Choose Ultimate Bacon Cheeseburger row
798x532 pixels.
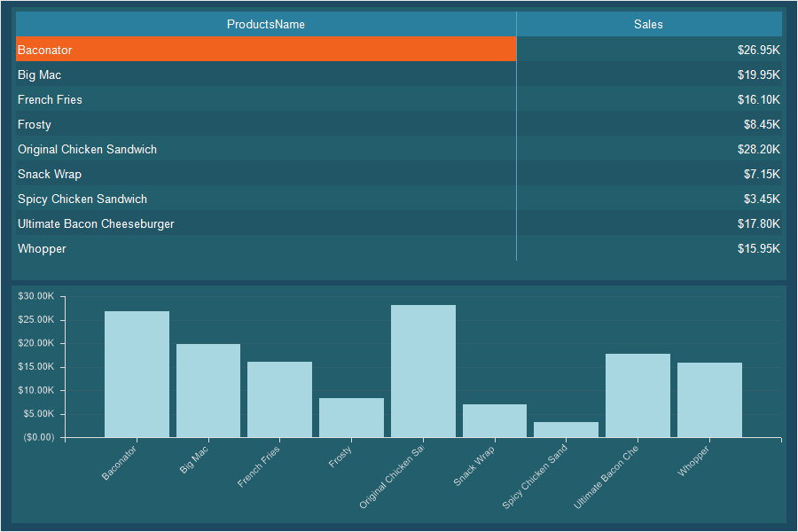[x=266, y=224]
